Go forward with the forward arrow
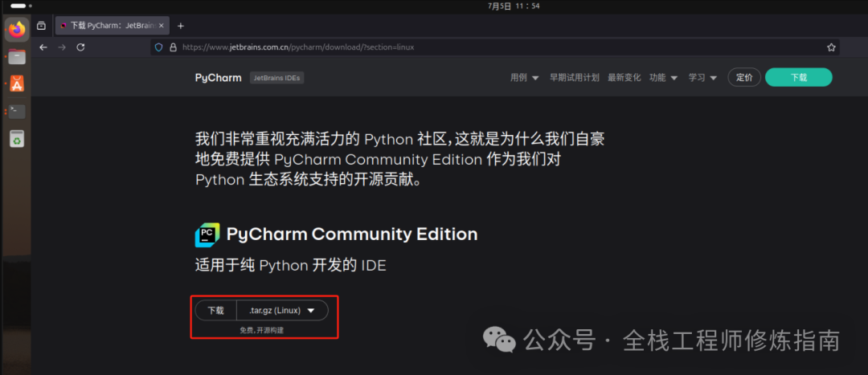The image size is (868, 375). 62,47
